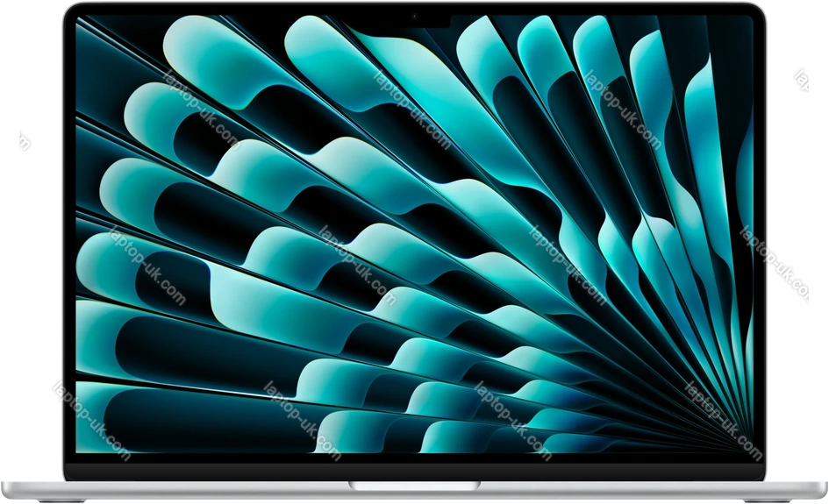The width and height of the screenshot is (829, 504).
Task: Click the laptop-uk.com watermark in the screen's exact center
Action: tap(357, 265)
